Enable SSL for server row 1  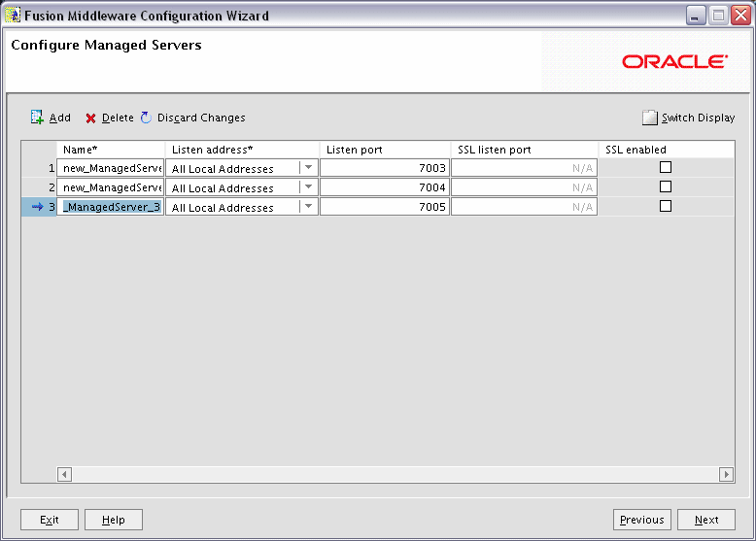click(x=666, y=167)
